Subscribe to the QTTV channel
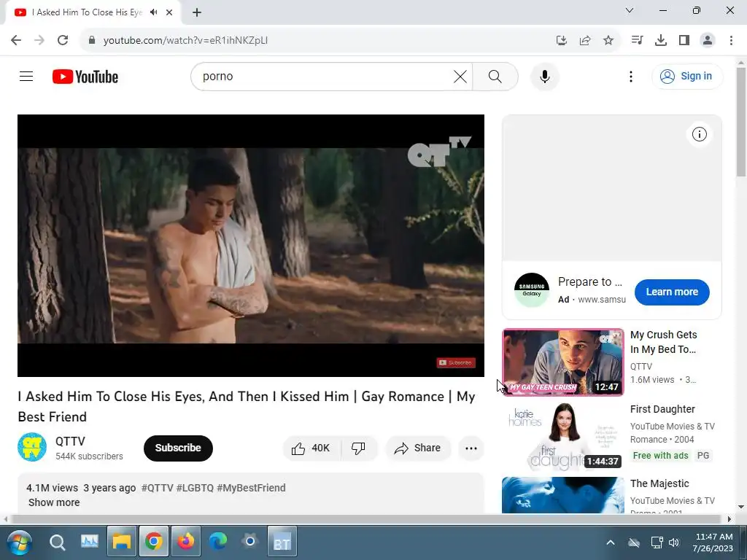This screenshot has height=560, width=747. [x=178, y=448]
